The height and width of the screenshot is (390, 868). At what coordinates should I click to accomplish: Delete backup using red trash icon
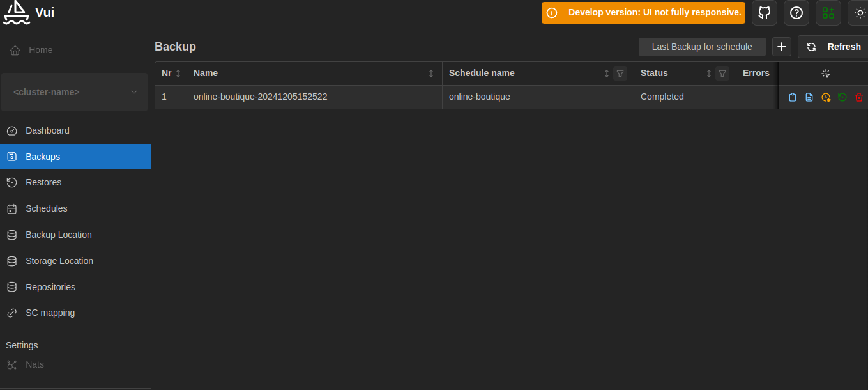[x=859, y=97]
